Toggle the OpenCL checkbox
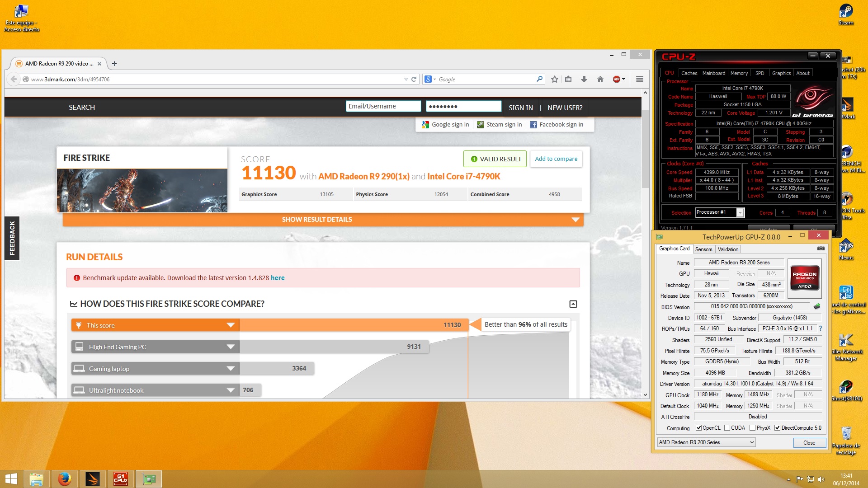The height and width of the screenshot is (488, 868). click(x=698, y=428)
